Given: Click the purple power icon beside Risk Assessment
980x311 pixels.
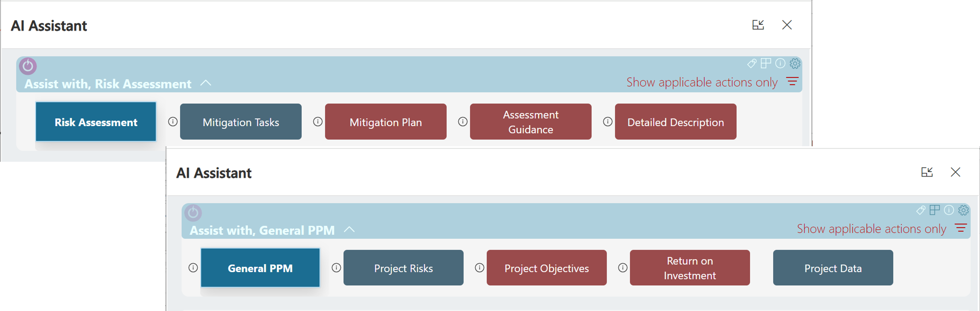Looking at the screenshot, I should click(x=28, y=66).
